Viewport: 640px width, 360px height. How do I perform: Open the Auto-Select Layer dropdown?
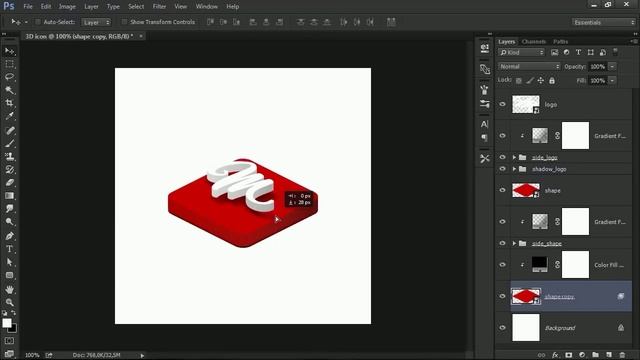(x=96, y=22)
